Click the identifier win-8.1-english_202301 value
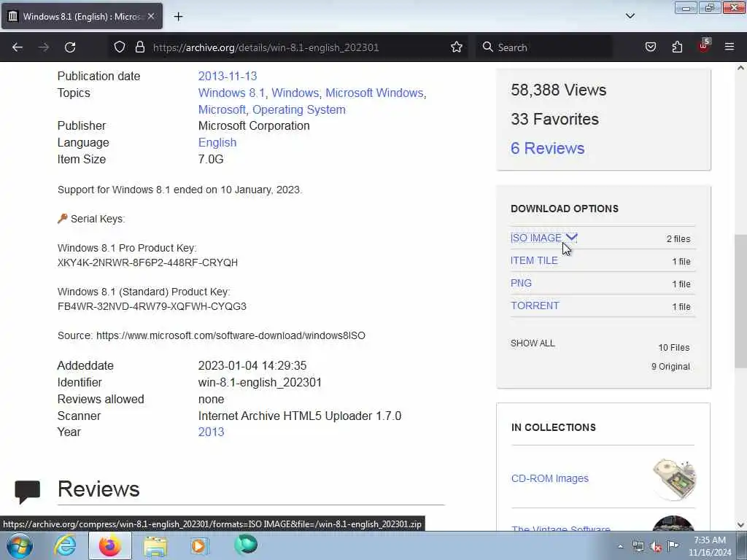The width and height of the screenshot is (747, 560). click(260, 382)
